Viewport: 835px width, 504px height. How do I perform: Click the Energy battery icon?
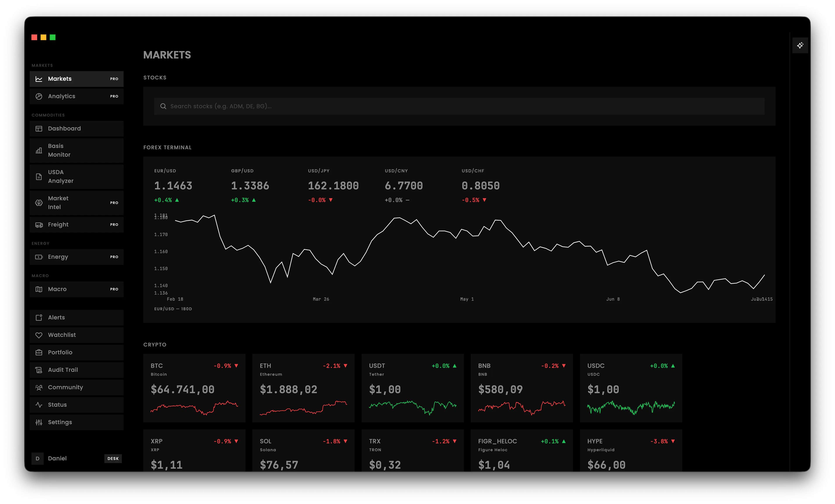point(39,257)
